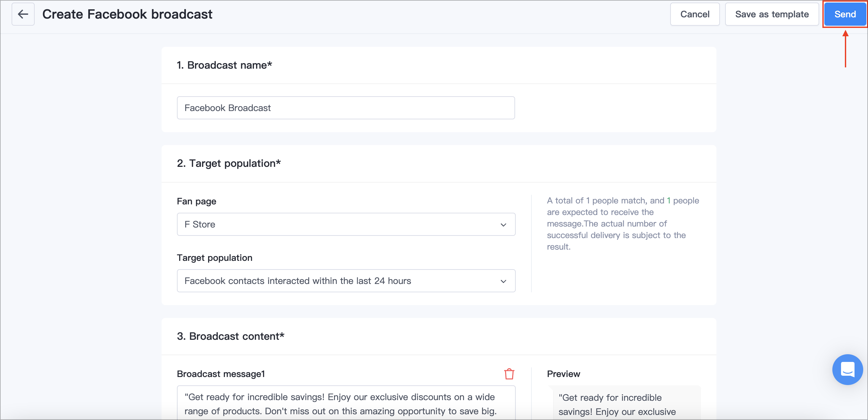
Task: Click into the Broadcast message1 text area
Action: click(346, 403)
